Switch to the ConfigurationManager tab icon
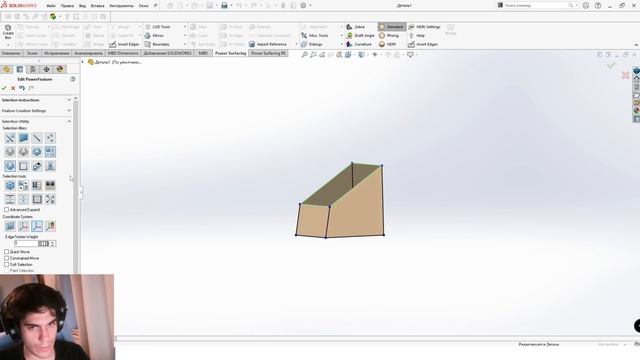 tap(33, 69)
